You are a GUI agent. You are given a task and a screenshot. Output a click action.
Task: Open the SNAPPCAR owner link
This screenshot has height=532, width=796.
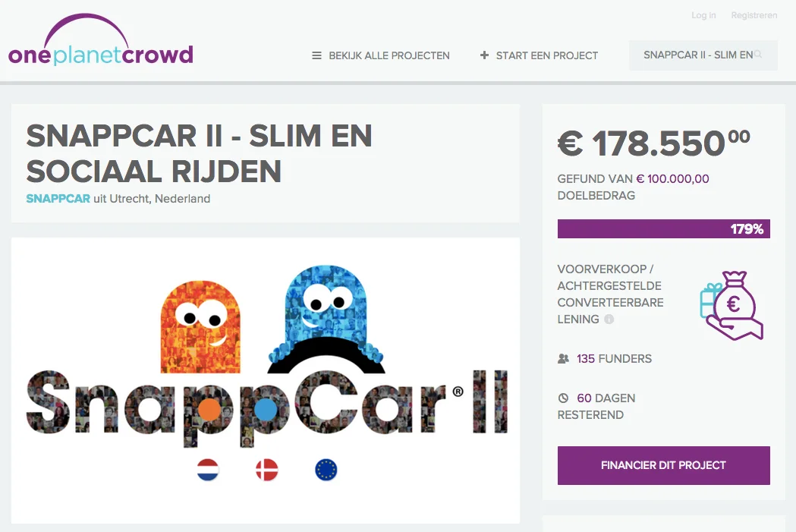(x=58, y=199)
